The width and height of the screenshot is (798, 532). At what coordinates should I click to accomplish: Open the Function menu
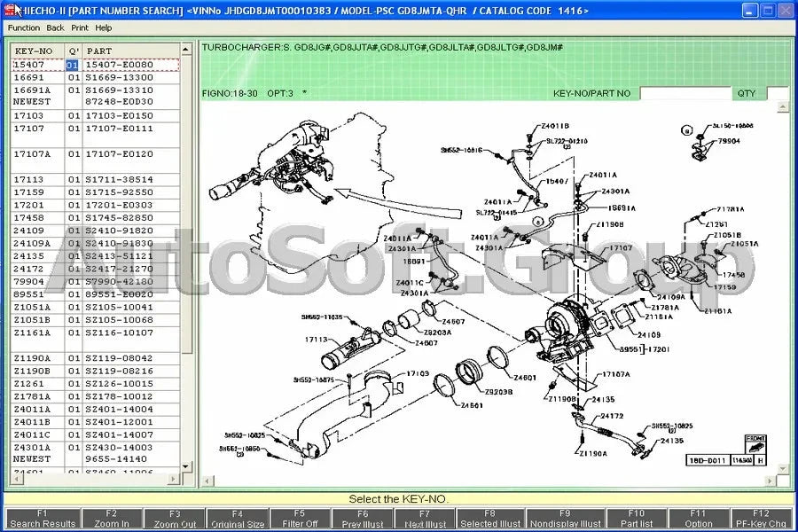point(22,27)
